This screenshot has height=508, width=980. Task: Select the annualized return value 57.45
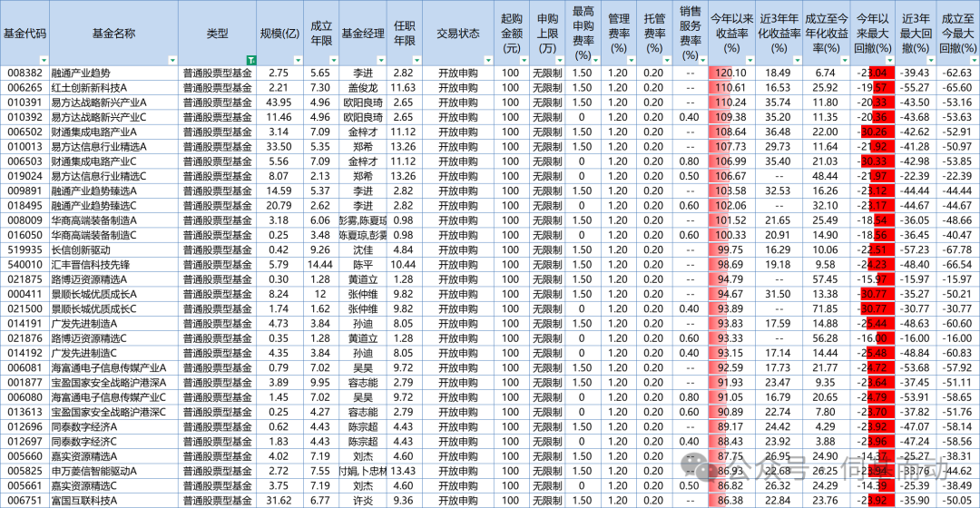pos(826,279)
